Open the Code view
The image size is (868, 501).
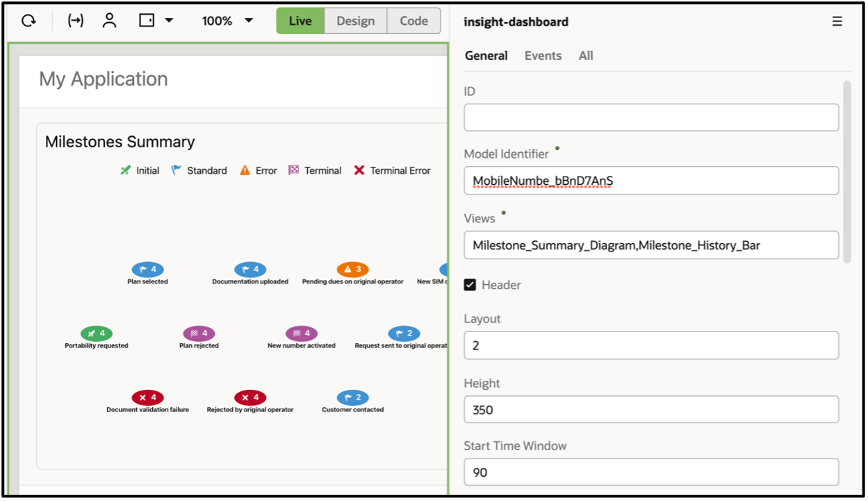413,20
